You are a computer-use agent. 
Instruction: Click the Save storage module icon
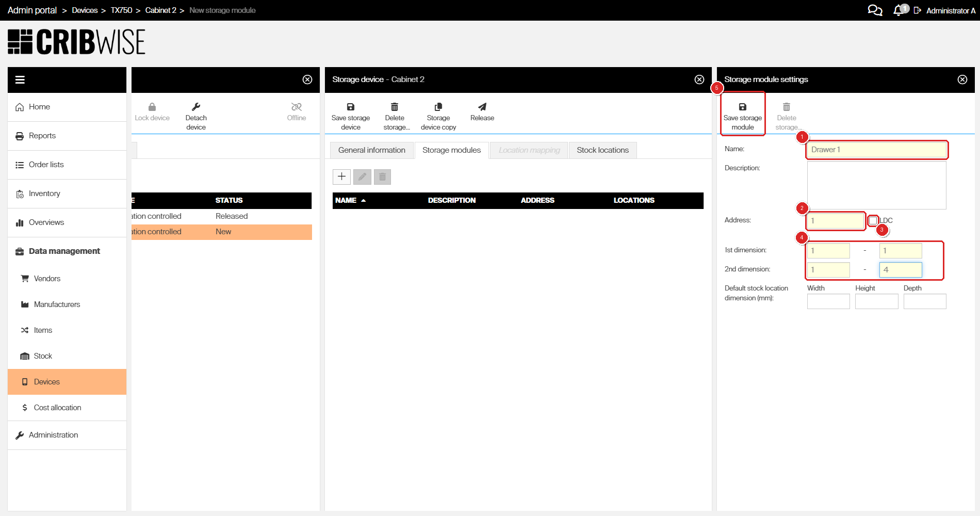click(x=742, y=107)
